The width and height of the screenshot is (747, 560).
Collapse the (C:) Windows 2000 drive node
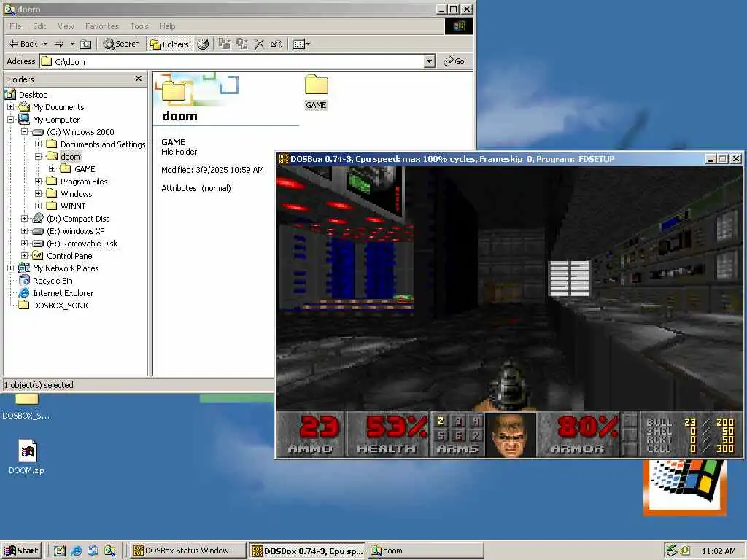coord(24,132)
